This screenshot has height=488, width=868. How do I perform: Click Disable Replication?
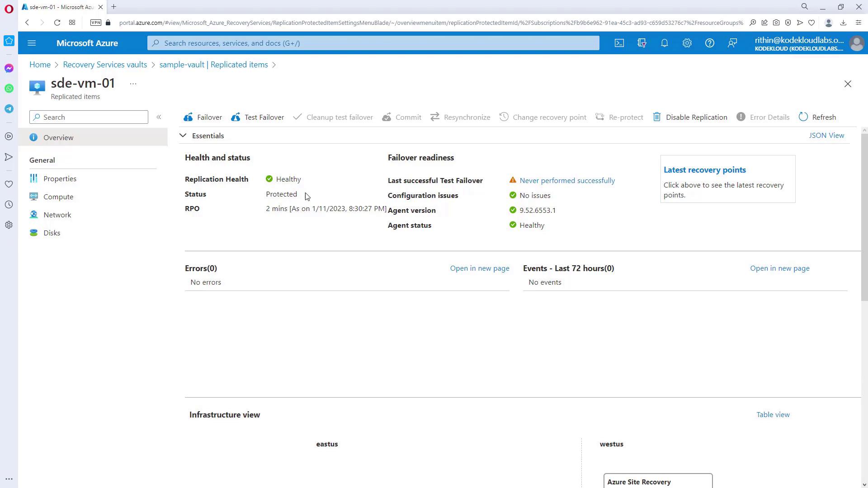point(690,117)
